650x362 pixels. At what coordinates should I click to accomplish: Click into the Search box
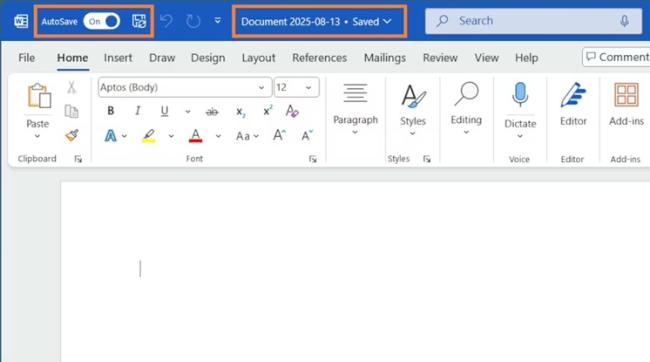[x=533, y=21]
